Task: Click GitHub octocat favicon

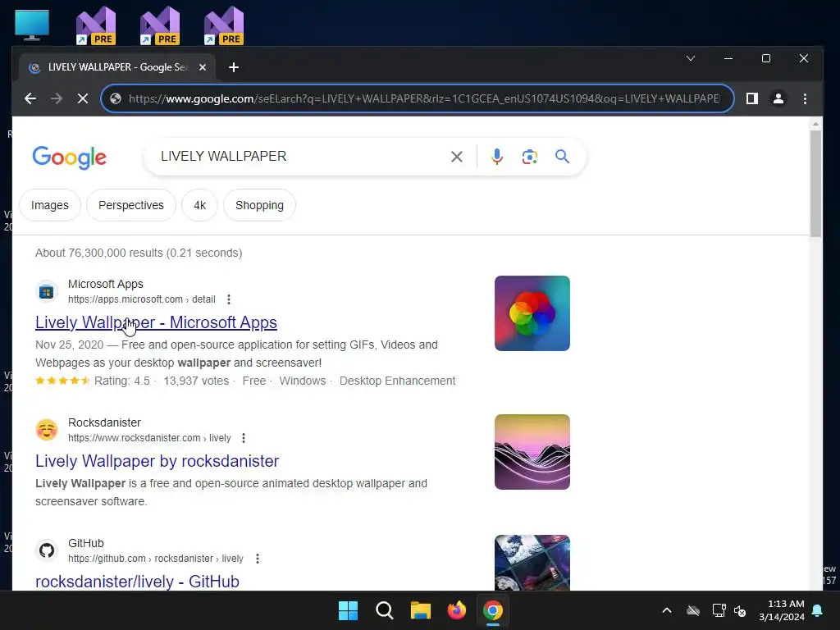Action: (47, 550)
